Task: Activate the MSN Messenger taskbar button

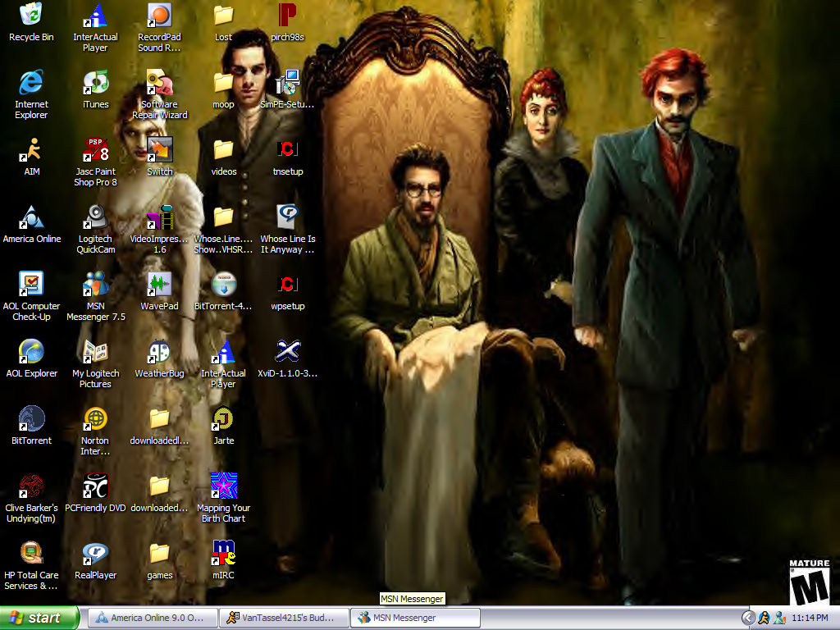Action: [x=415, y=618]
